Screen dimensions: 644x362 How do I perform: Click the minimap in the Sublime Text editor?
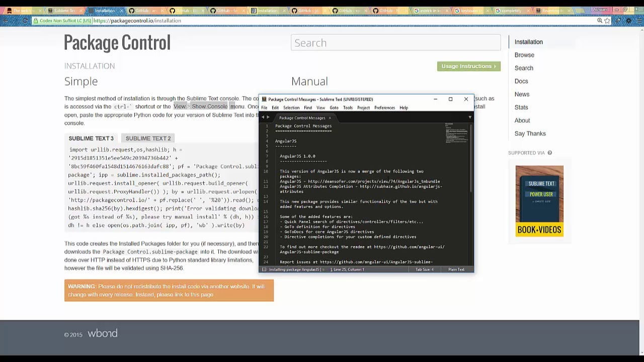pos(456,134)
